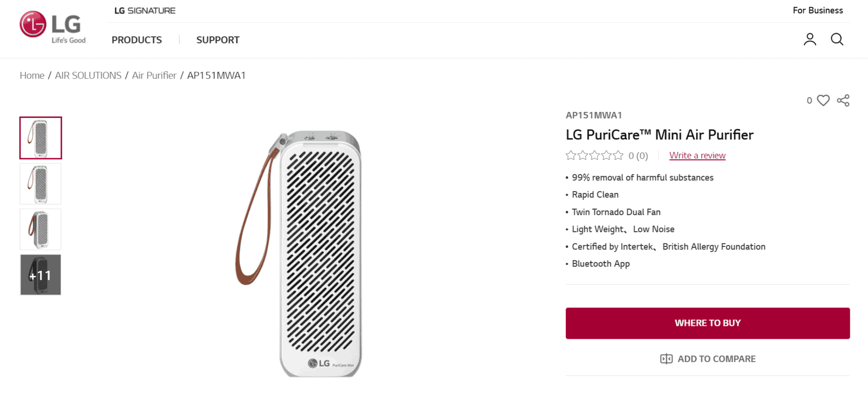Viewport: 868px width, 415px height.
Task: Click the share icon
Action: pyautogui.click(x=843, y=101)
